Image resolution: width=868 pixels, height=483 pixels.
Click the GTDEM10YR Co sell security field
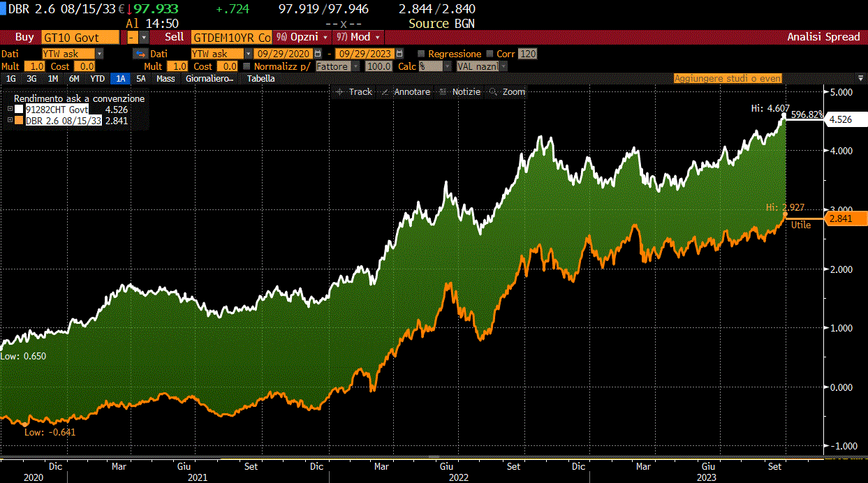[232, 37]
